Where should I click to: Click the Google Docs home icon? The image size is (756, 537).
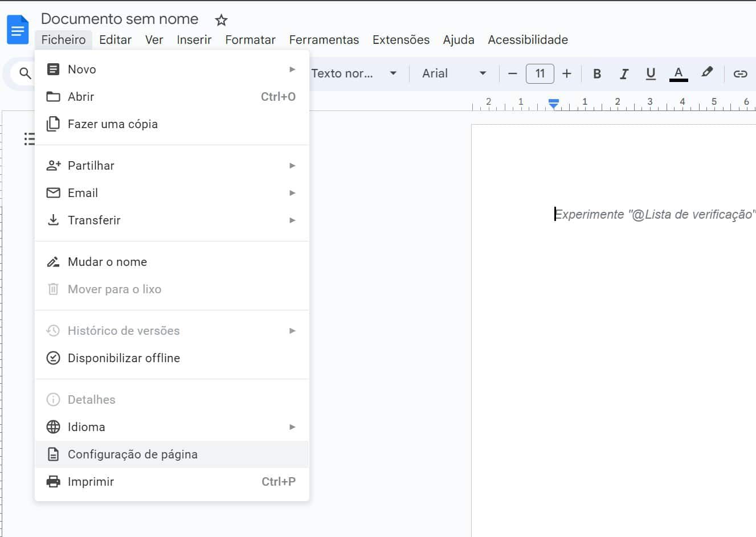pos(18,30)
